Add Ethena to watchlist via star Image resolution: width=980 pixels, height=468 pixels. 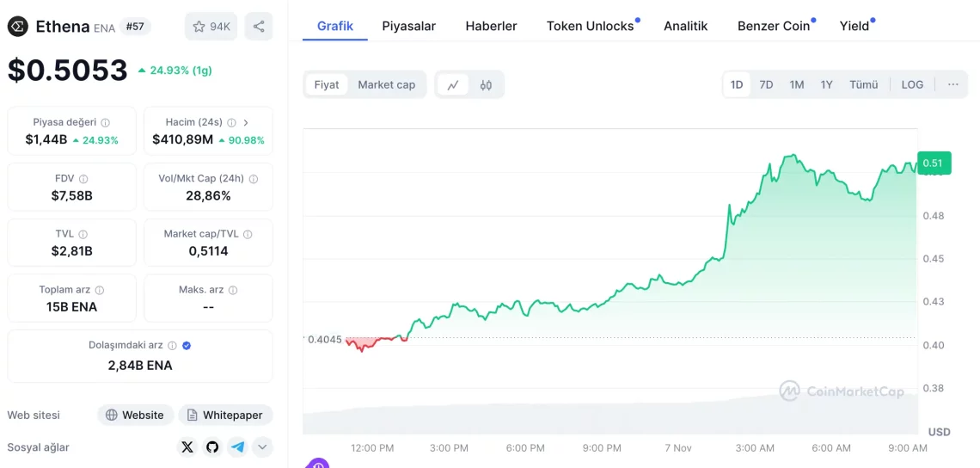tap(211, 27)
